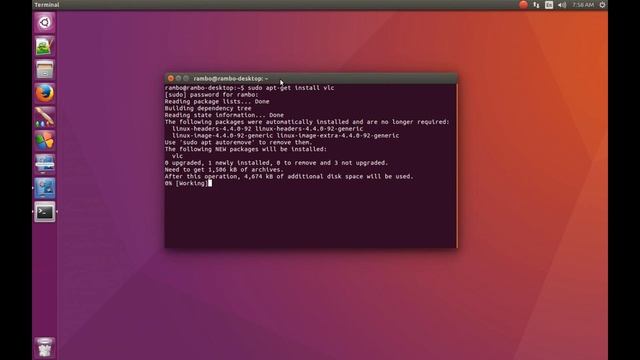Click the 'Reading package lists... Done' line

click(x=217, y=102)
